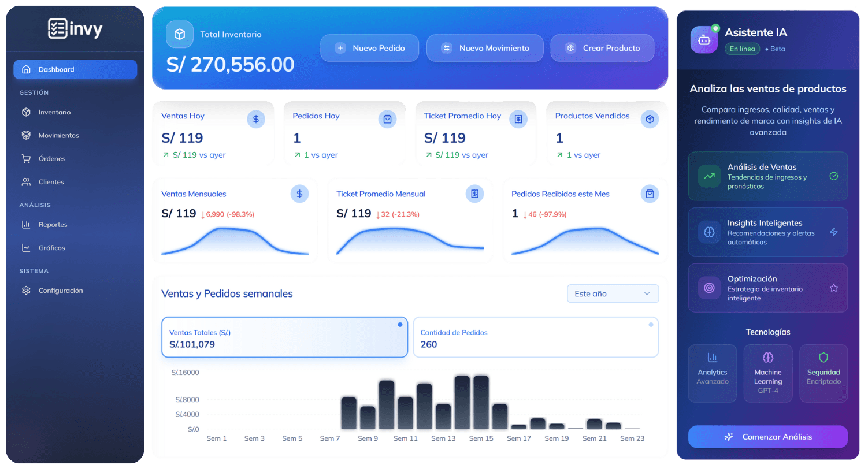Screen dimensions: 868x472
Task: Click the S/.16000 axis label
Action: (185, 373)
